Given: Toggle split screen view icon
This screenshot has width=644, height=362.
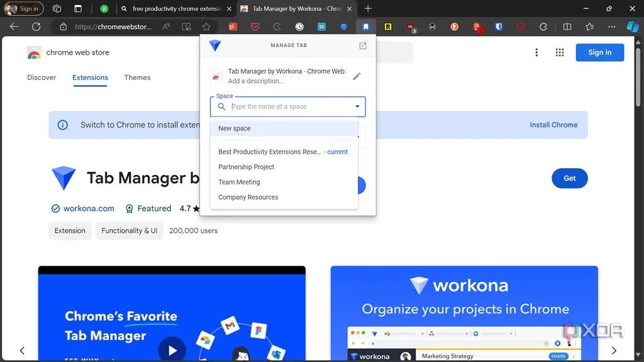Looking at the screenshot, I should (x=567, y=26).
